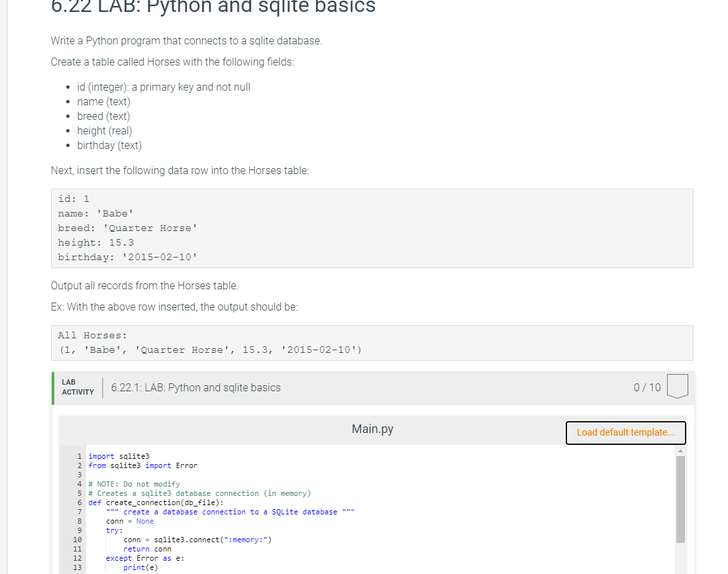
Task: Click the LAB ACTIVITY label
Action: click(x=78, y=387)
